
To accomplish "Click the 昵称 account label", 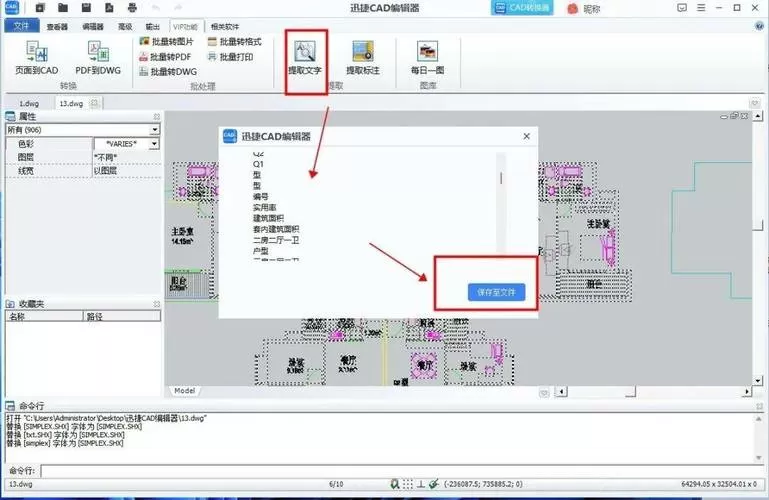I will pos(592,9).
